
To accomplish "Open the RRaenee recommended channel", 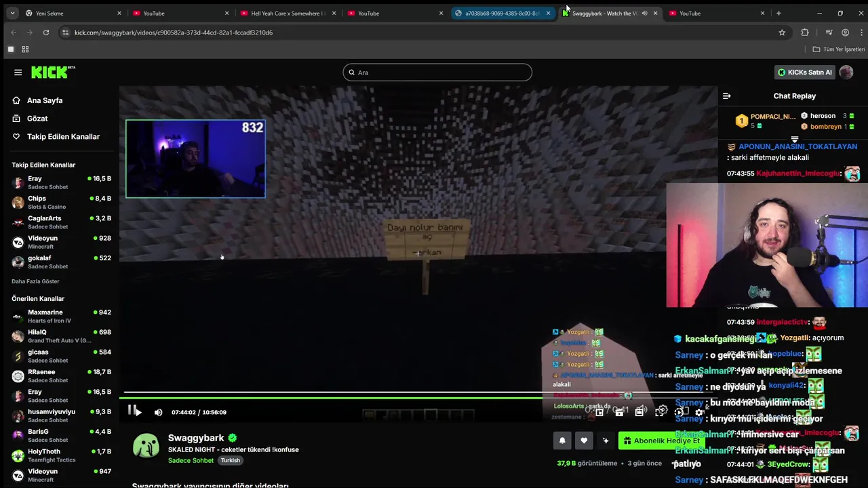I will click(61, 375).
